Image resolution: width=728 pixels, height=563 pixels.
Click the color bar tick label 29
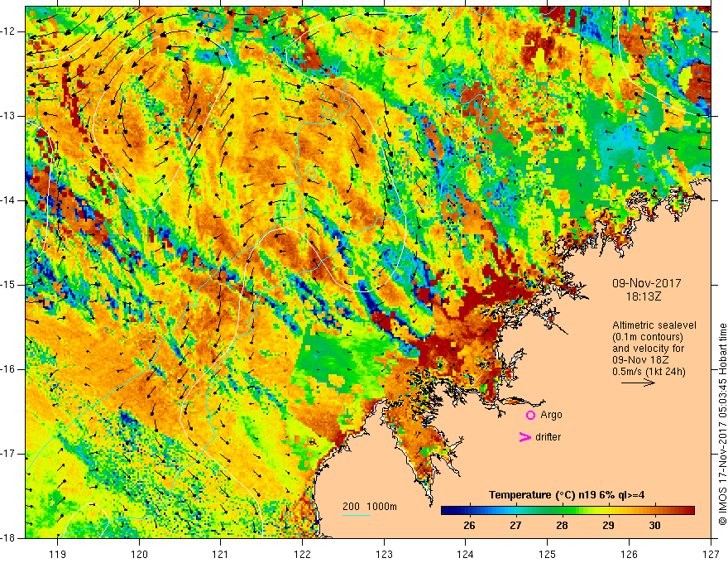[608, 526]
